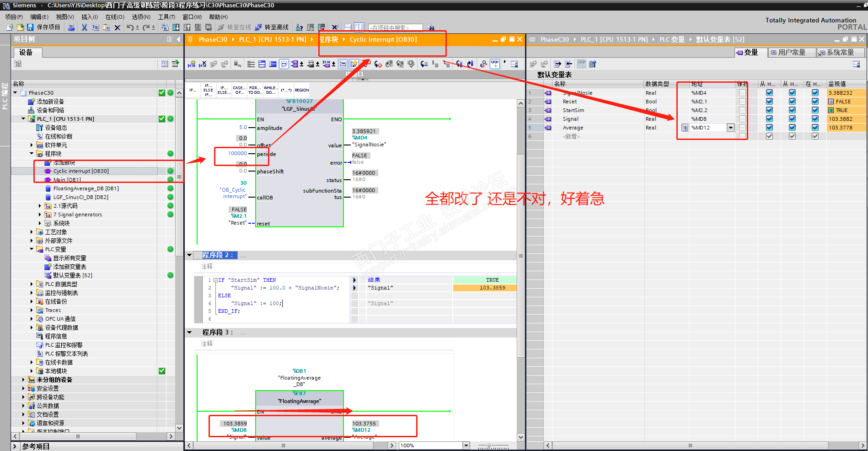The width and height of the screenshot is (868, 451).
Task: Open the 项目(P) menu
Action: 14,17
